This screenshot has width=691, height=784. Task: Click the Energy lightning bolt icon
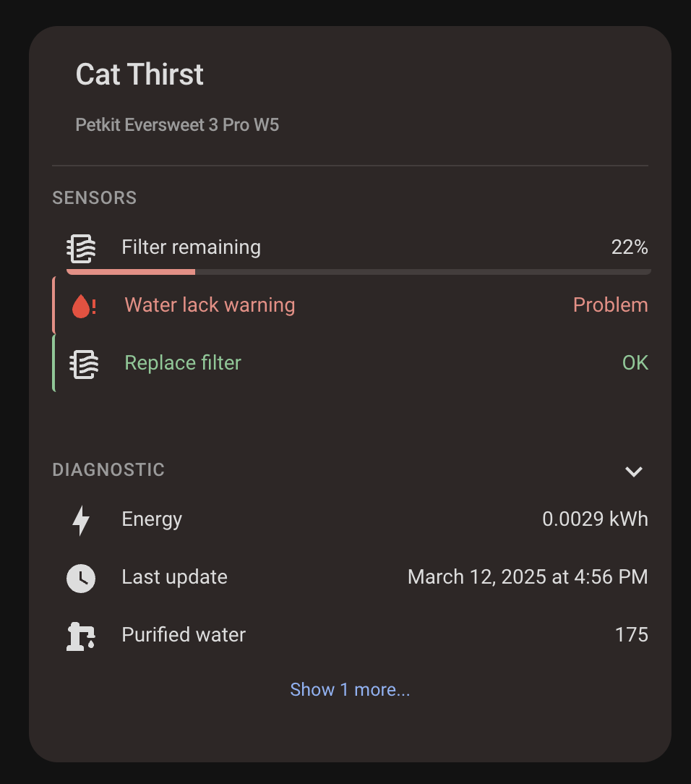(81, 520)
